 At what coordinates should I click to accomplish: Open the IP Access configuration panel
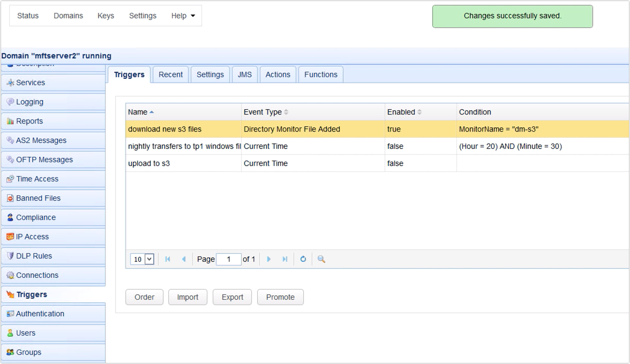point(31,237)
